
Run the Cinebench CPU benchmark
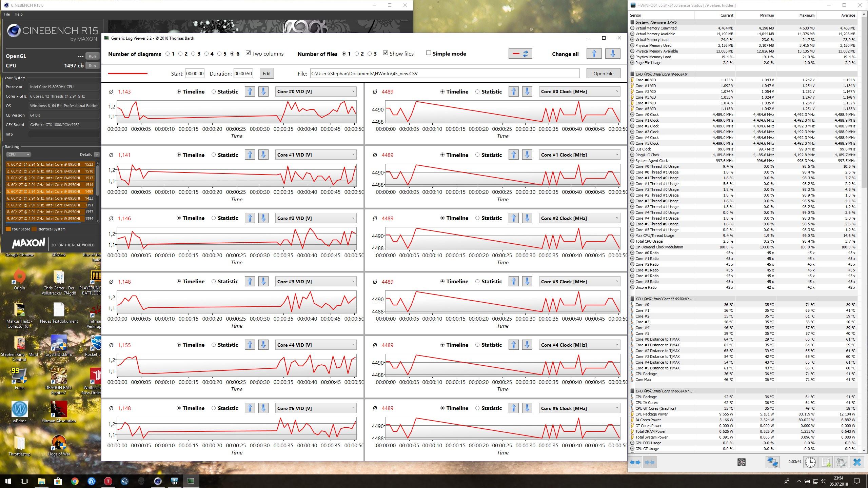[x=92, y=66]
